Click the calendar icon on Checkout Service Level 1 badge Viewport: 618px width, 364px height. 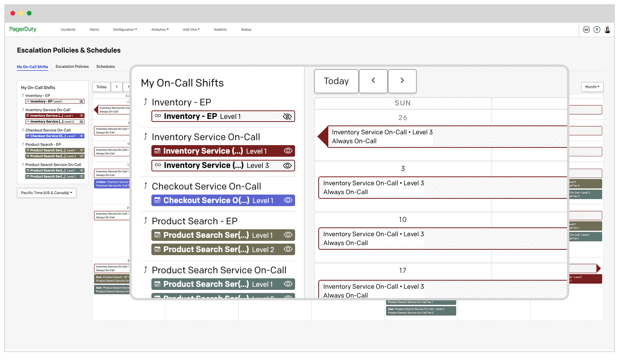(158, 200)
